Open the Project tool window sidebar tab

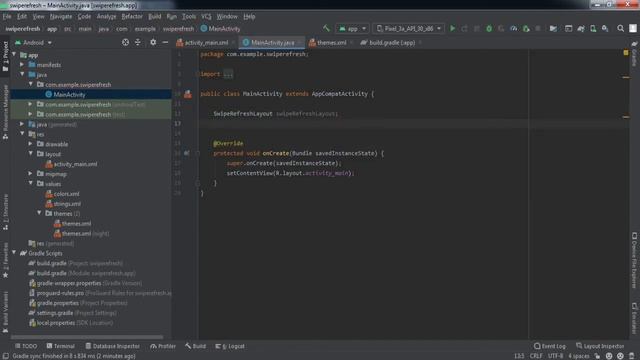click(5, 56)
